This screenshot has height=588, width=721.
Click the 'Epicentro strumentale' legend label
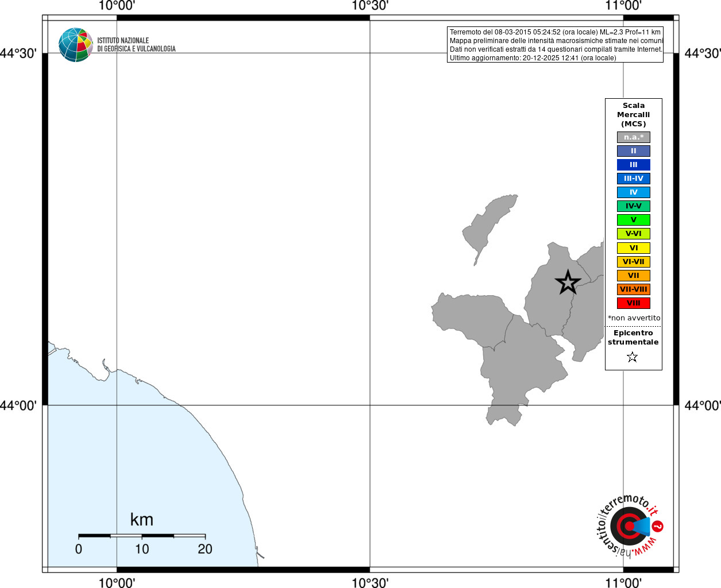point(633,338)
